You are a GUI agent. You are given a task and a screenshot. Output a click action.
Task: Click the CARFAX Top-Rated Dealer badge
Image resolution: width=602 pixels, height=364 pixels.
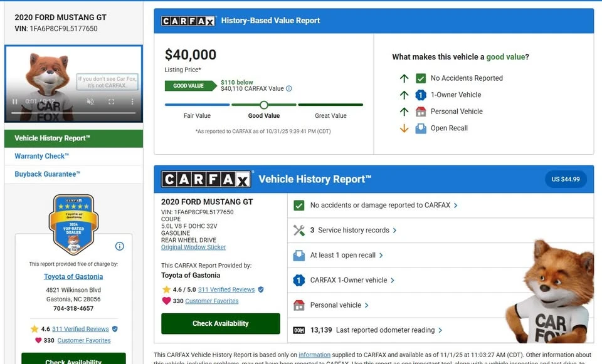[x=73, y=225]
